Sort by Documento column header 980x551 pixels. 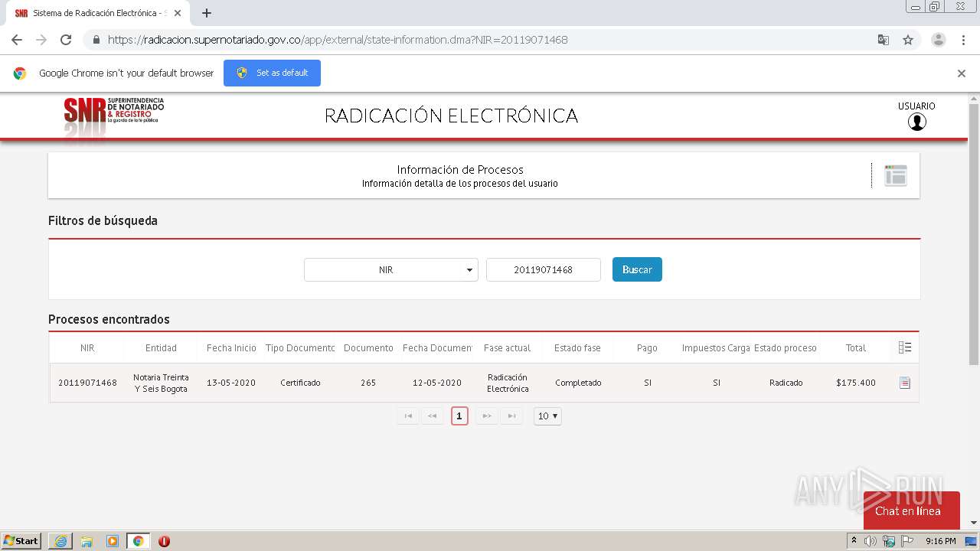coord(368,347)
